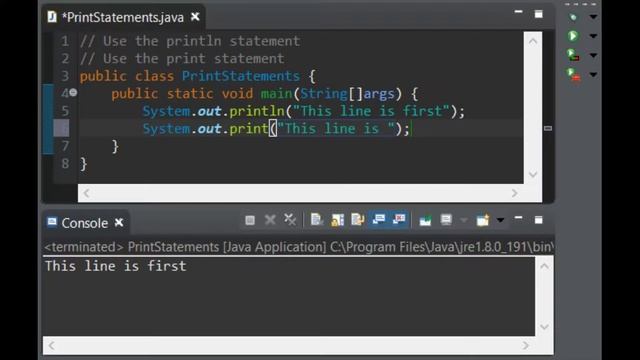Toggle Scroll Lock in Console toolbar
Image resolution: width=640 pixels, height=360 pixels.
point(337,220)
